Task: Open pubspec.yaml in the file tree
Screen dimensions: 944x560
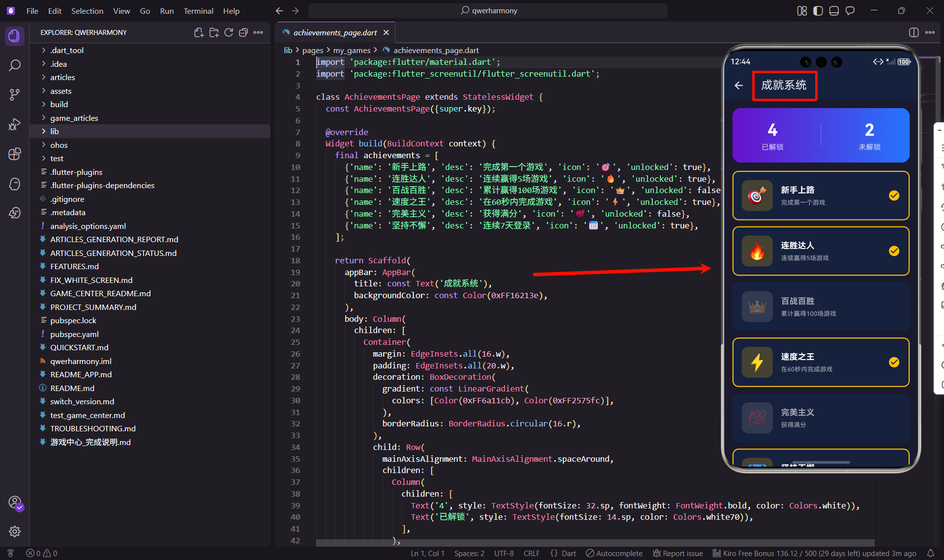Action: point(74,334)
